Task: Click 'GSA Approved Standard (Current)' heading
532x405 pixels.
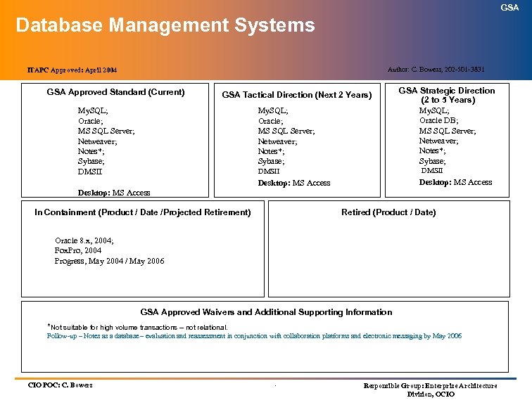Action: point(115,92)
